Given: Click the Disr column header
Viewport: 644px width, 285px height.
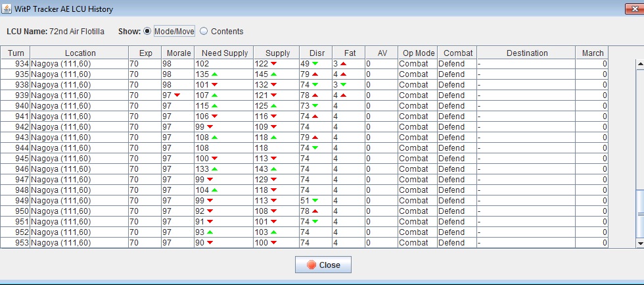Looking at the screenshot, I should point(316,53).
